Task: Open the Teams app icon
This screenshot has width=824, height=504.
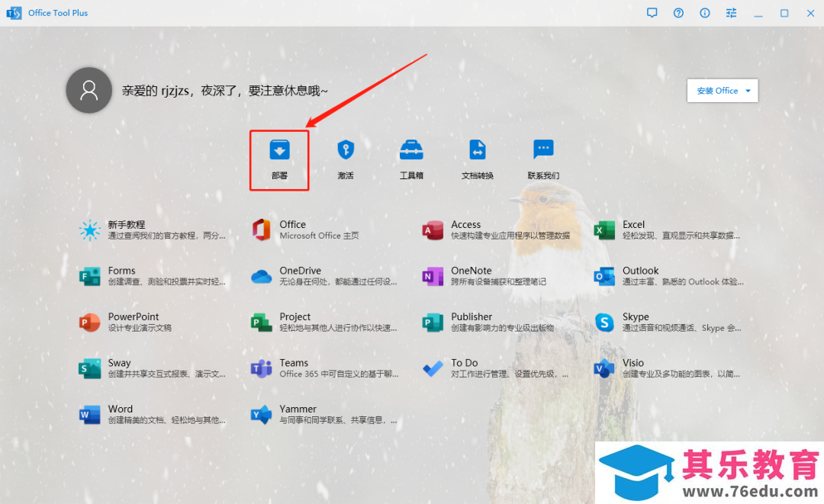Action: click(x=261, y=368)
